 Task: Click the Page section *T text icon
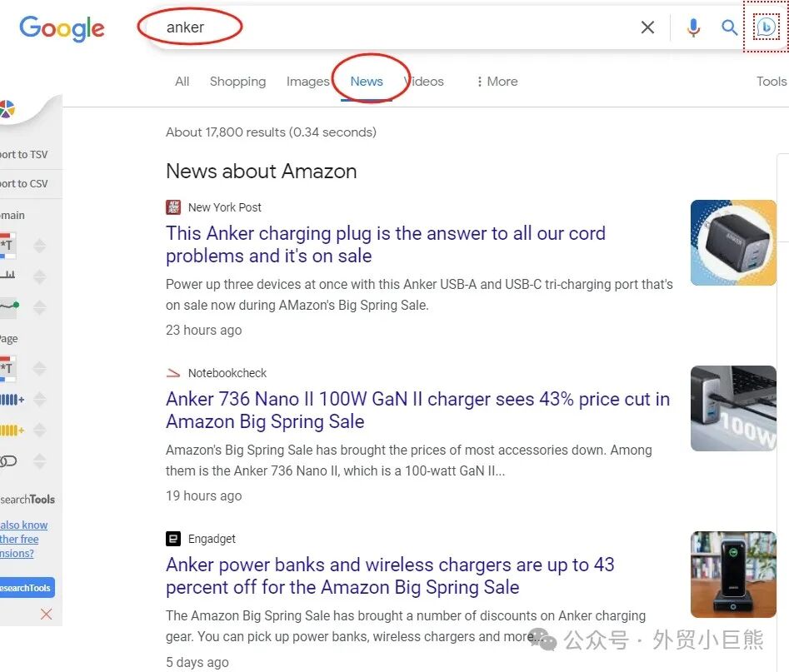7,369
